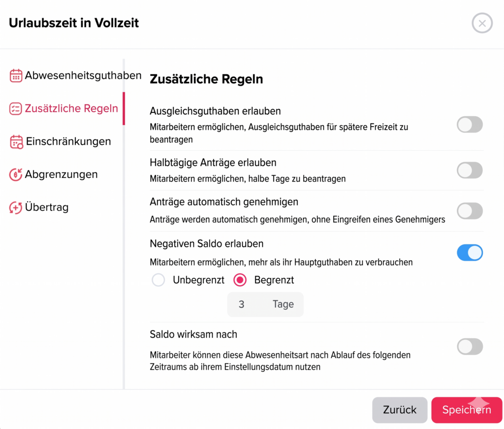This screenshot has width=504, height=429.
Task: Save changes with the Speichern button
Action: (466, 410)
